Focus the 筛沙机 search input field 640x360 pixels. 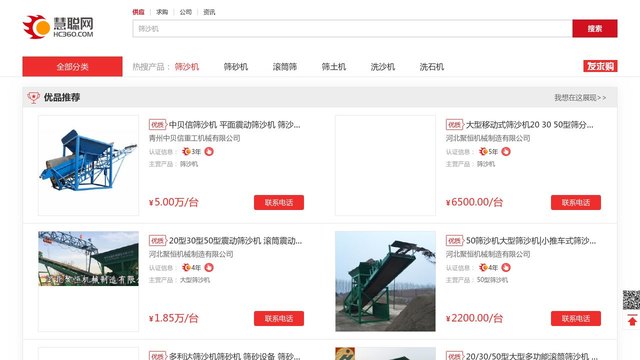[x=352, y=29]
